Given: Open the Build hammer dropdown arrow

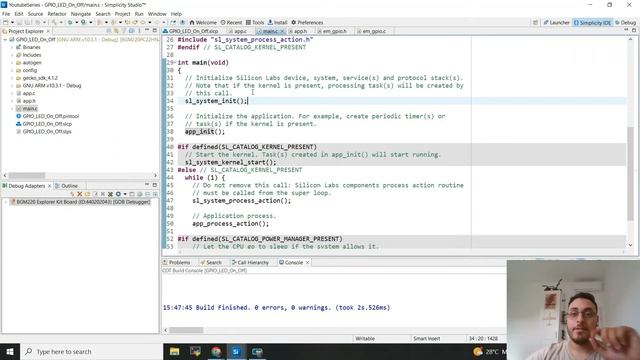Looking at the screenshot, I should [60, 22].
